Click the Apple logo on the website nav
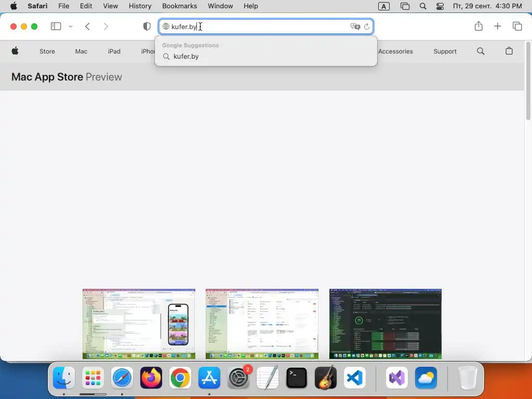This screenshot has height=399, width=532. [x=15, y=51]
